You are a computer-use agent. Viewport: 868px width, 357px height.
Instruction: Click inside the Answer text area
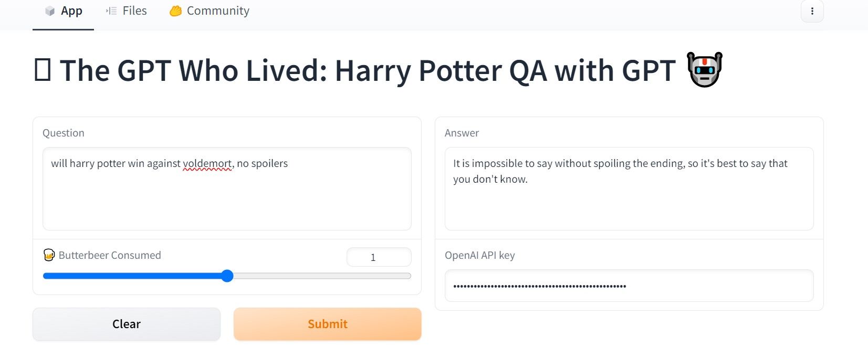(x=629, y=205)
